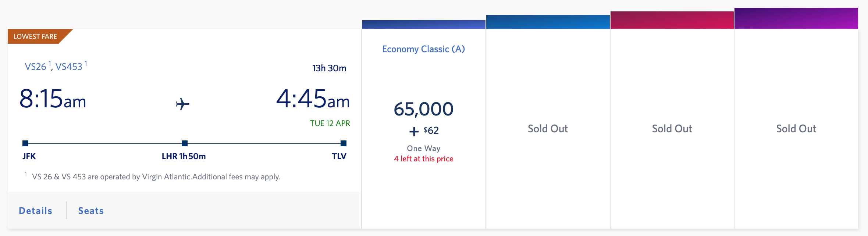Click the 4 left at this price notice

423,159
